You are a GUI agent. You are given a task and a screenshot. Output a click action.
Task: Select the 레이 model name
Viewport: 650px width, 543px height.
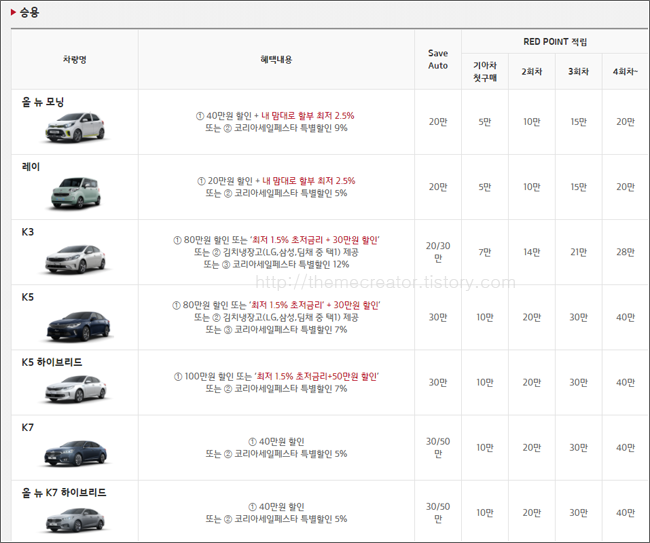click(x=31, y=167)
